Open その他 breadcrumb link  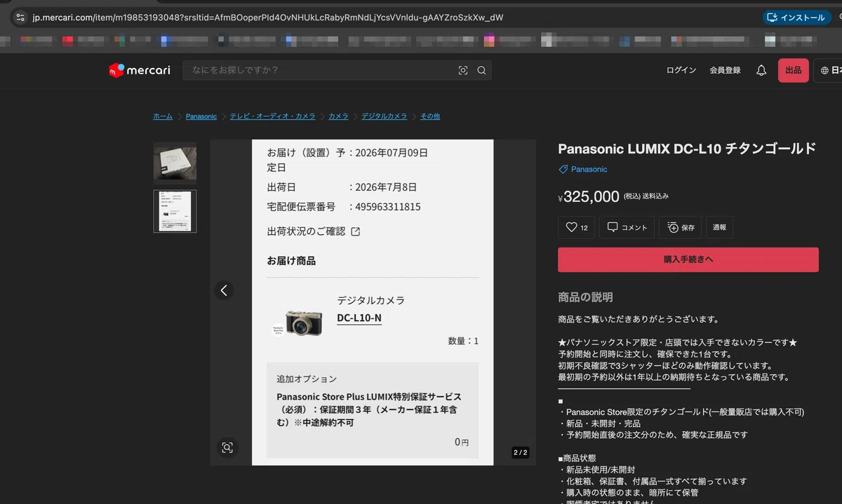coord(430,116)
